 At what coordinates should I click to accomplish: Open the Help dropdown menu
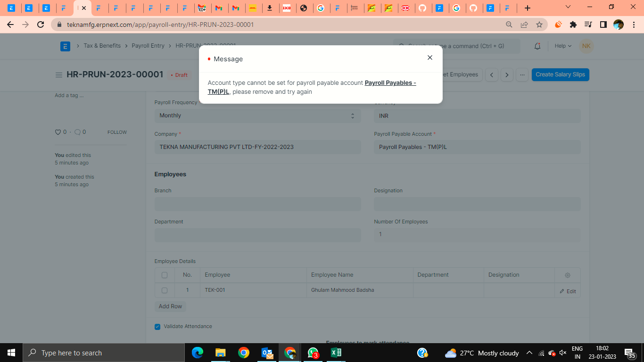coord(562,46)
